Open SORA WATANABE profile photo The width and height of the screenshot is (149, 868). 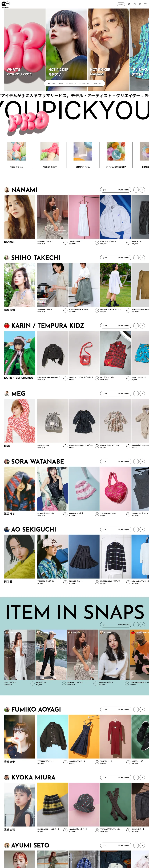click(x=19, y=489)
